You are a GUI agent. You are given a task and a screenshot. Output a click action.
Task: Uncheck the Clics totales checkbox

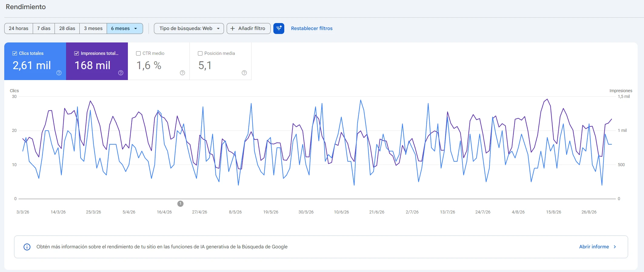tap(15, 53)
